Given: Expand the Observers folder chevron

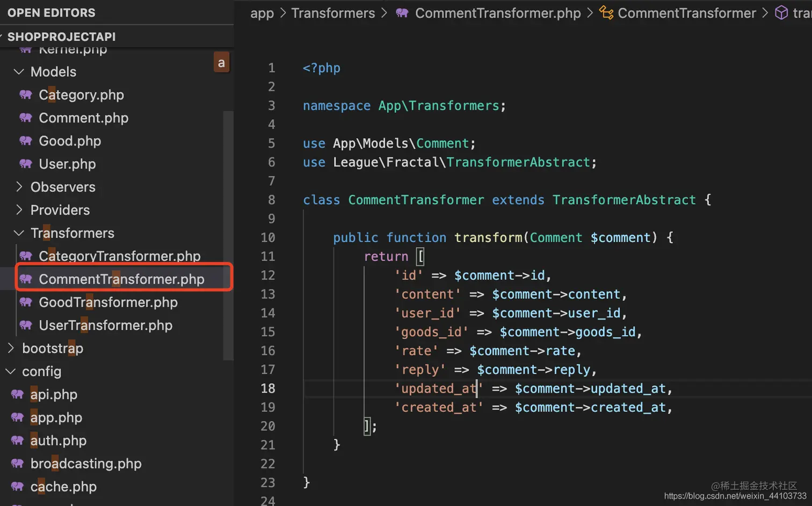Looking at the screenshot, I should click(x=19, y=187).
